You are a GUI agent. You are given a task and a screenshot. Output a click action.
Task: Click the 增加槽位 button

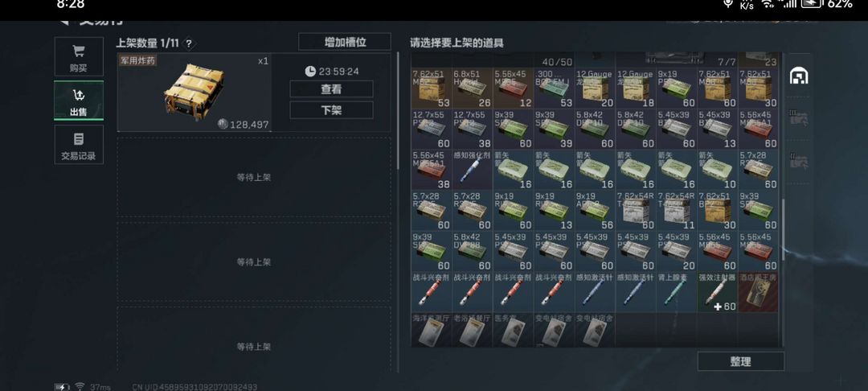344,42
